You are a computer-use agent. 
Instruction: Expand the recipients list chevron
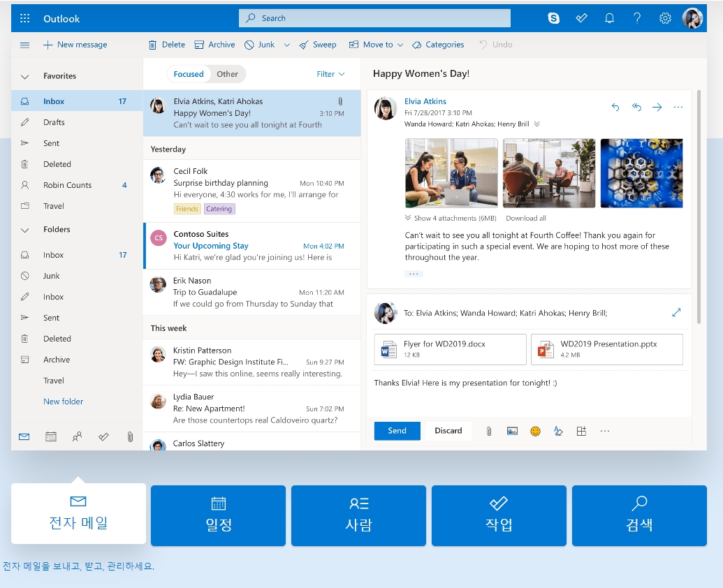click(536, 124)
